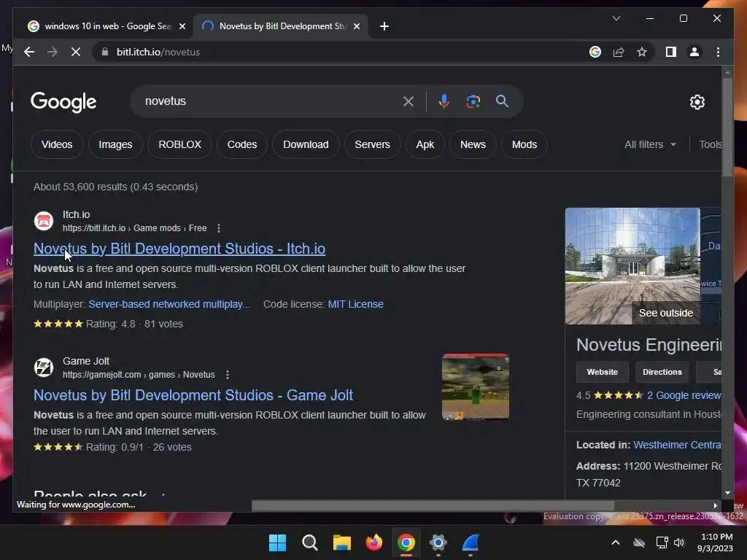
Task: Go back to the previous page
Action: point(29,52)
